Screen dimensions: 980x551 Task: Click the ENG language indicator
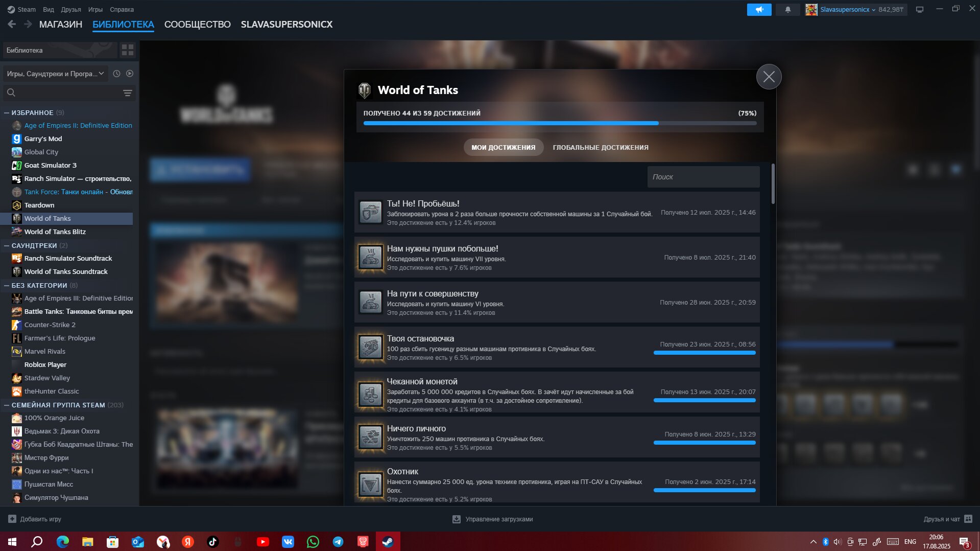[x=910, y=542]
